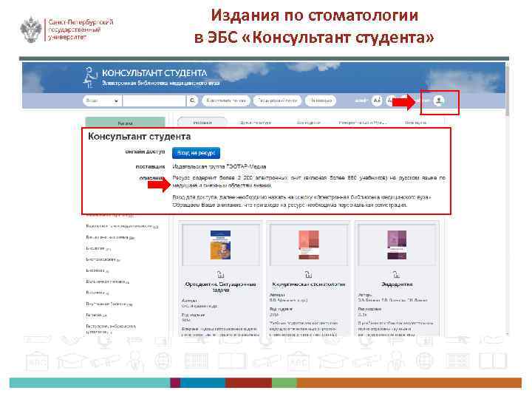Open the search scope dropdown
The height and width of the screenshot is (399, 532).
(103, 100)
